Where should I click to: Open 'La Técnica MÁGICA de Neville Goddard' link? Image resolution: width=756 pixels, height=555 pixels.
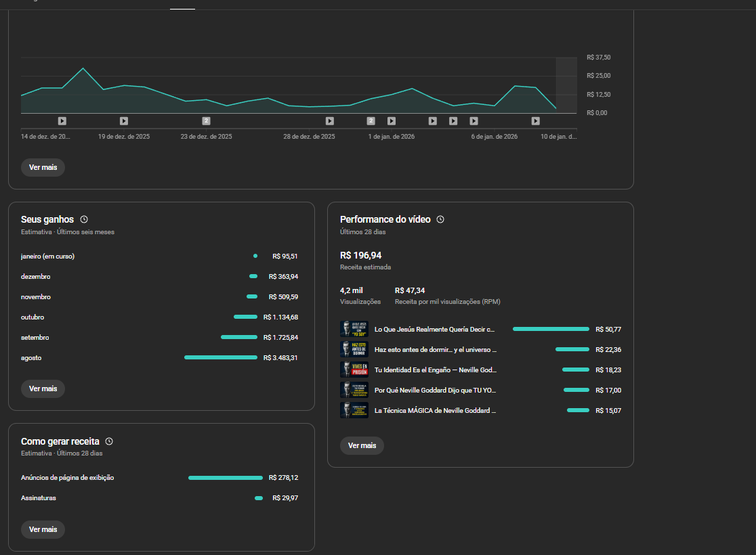[435, 411]
